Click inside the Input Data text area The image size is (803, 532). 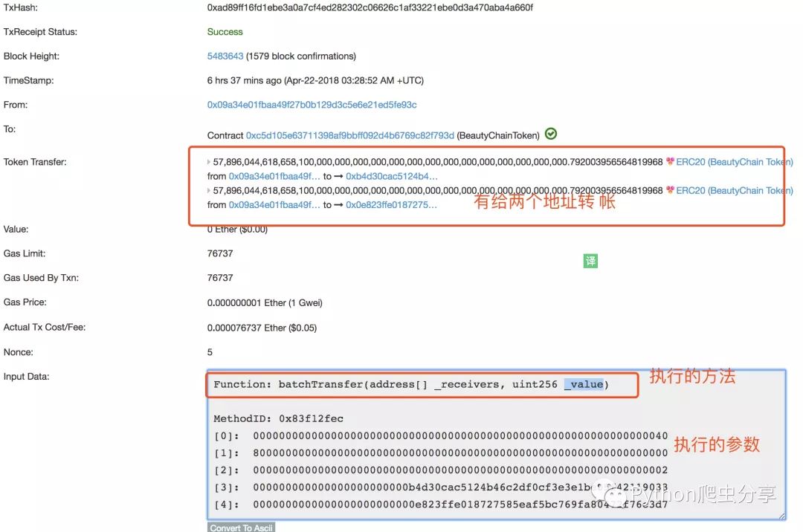[x=496, y=444]
